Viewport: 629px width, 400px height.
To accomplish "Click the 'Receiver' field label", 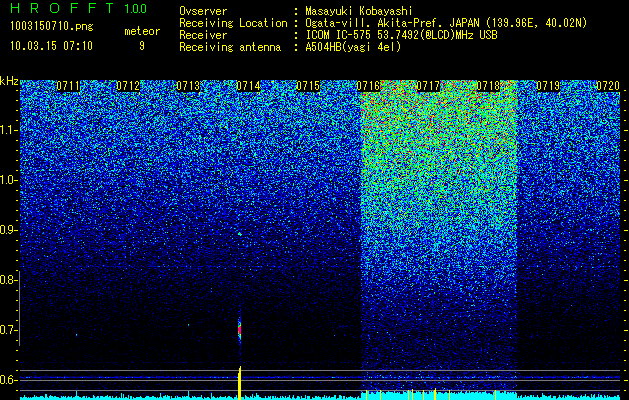I will (203, 35).
